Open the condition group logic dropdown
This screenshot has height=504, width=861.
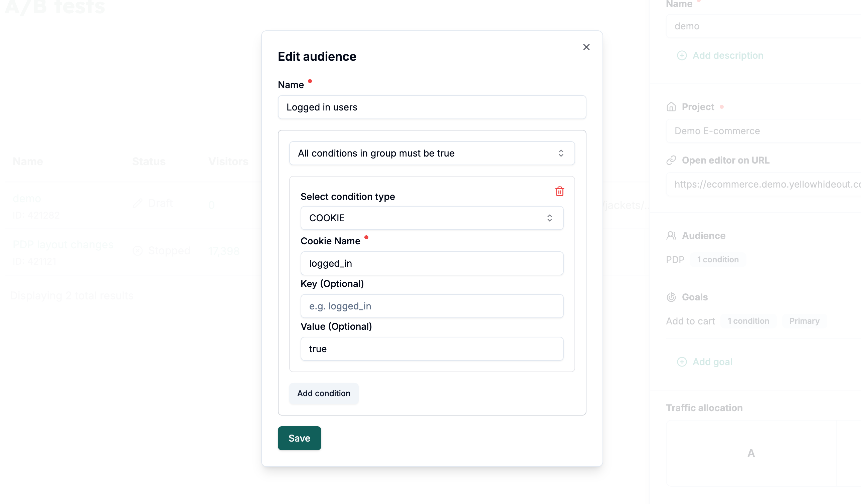click(x=432, y=153)
